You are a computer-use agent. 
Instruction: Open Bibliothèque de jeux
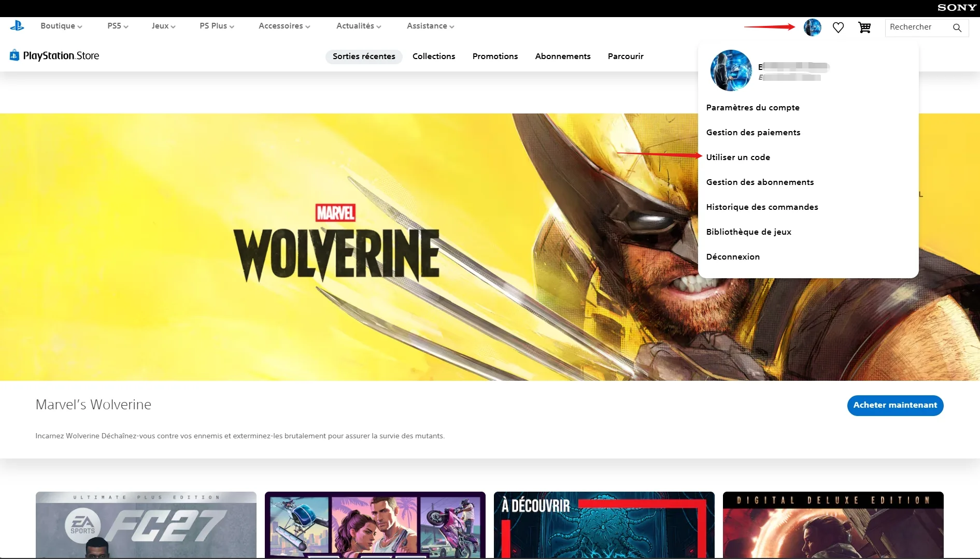[748, 232]
